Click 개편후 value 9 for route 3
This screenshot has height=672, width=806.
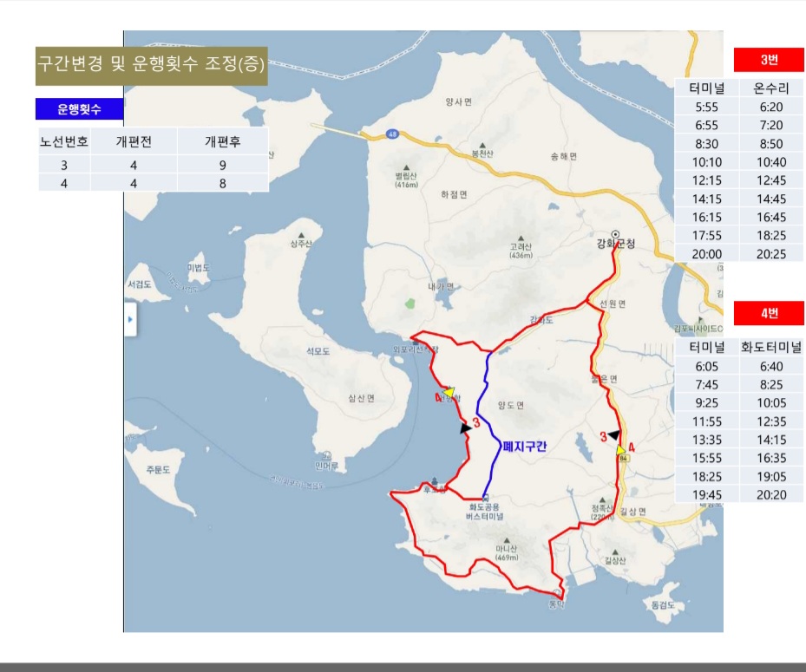click(x=223, y=166)
